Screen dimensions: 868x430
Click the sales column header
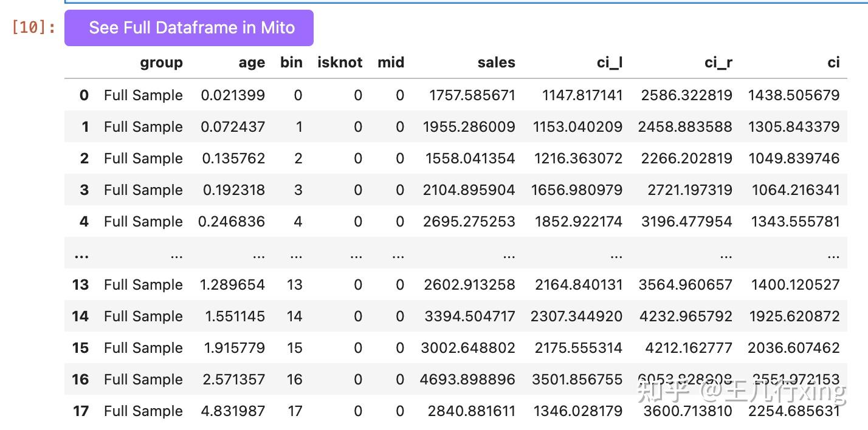pos(496,63)
